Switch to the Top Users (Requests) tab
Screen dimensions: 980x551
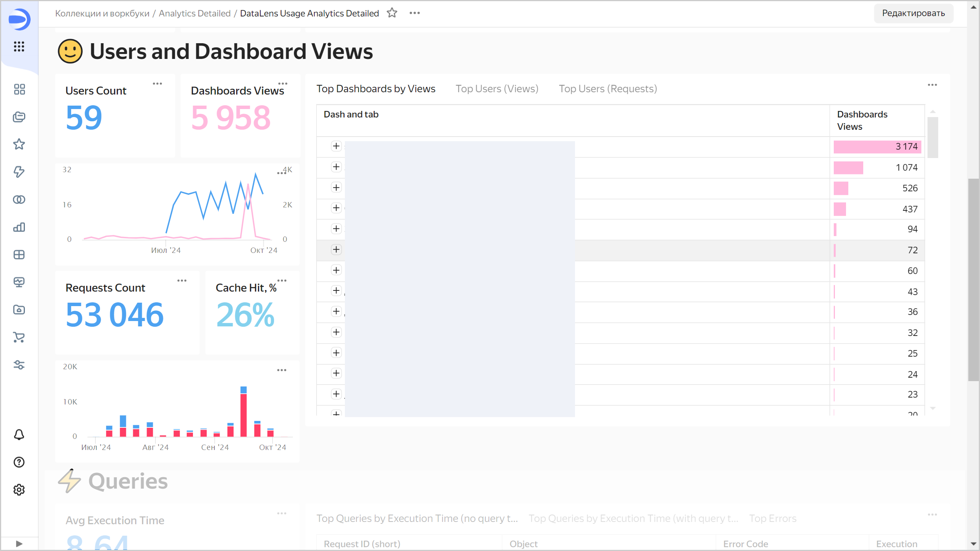point(608,88)
